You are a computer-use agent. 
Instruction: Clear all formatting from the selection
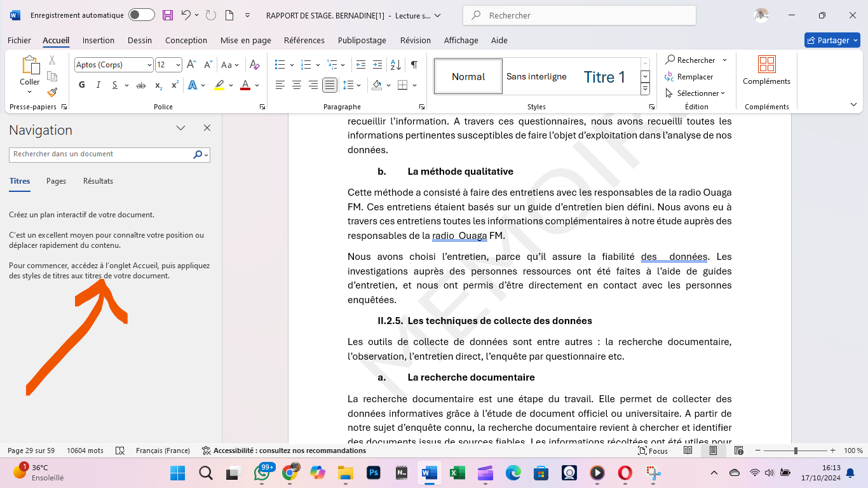(x=255, y=65)
